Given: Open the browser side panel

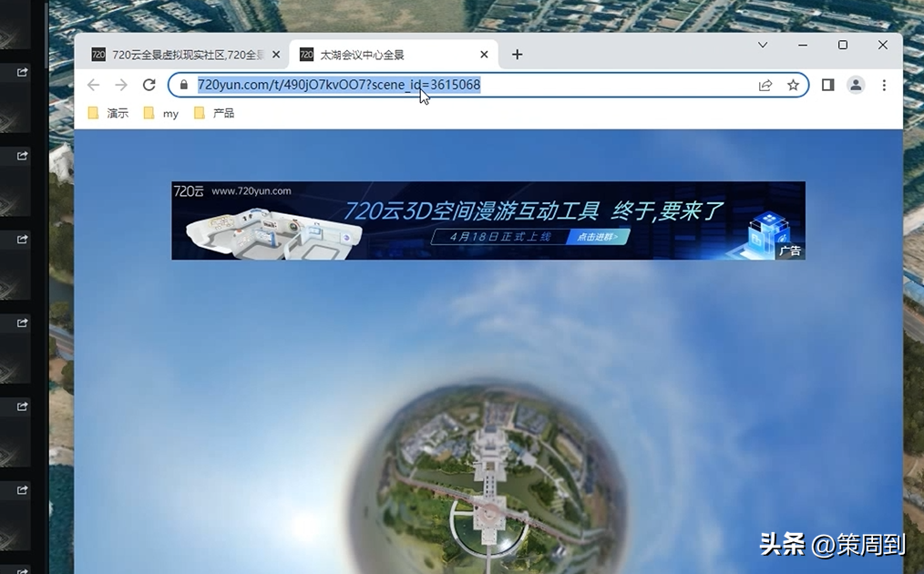Looking at the screenshot, I should click(x=827, y=85).
